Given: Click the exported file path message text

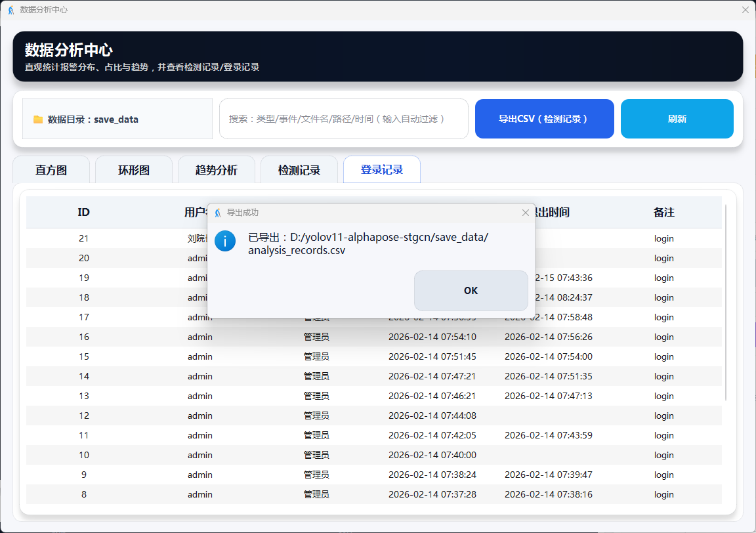Looking at the screenshot, I should pyautogui.click(x=367, y=244).
